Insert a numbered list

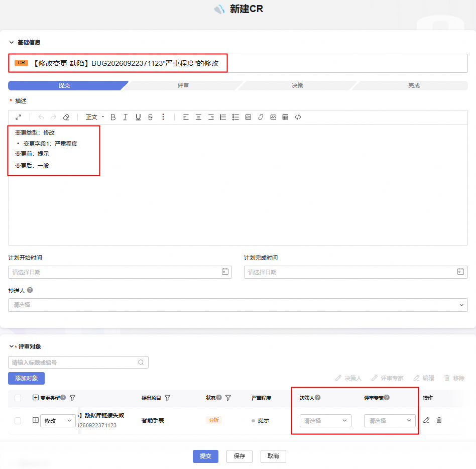point(223,117)
